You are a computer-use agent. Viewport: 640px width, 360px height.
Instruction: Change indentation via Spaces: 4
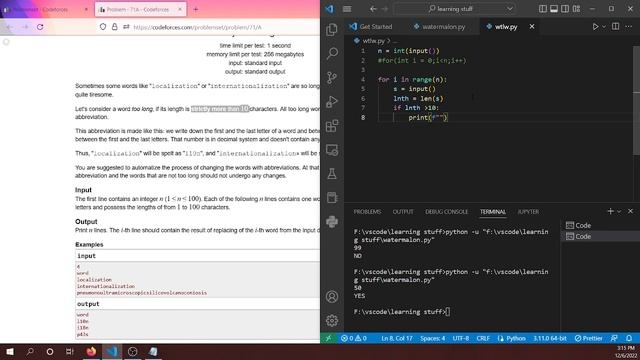[433, 338]
